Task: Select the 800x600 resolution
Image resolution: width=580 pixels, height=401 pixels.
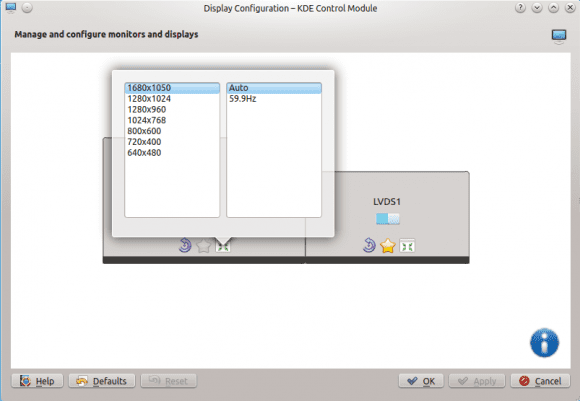Action: [172, 131]
